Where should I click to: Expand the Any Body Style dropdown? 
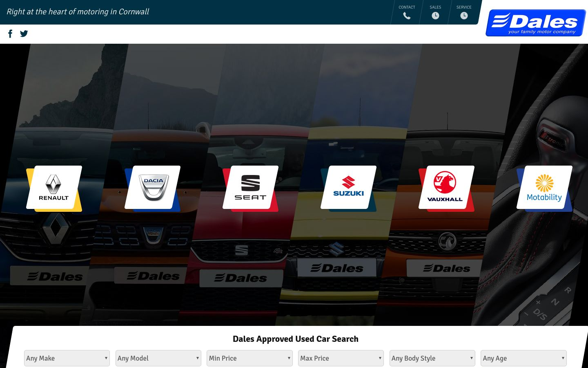pos(432,358)
